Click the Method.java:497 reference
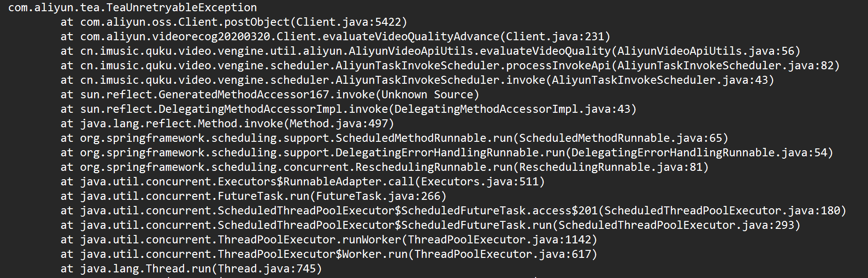Screen dimensions: 868x278 338,124
